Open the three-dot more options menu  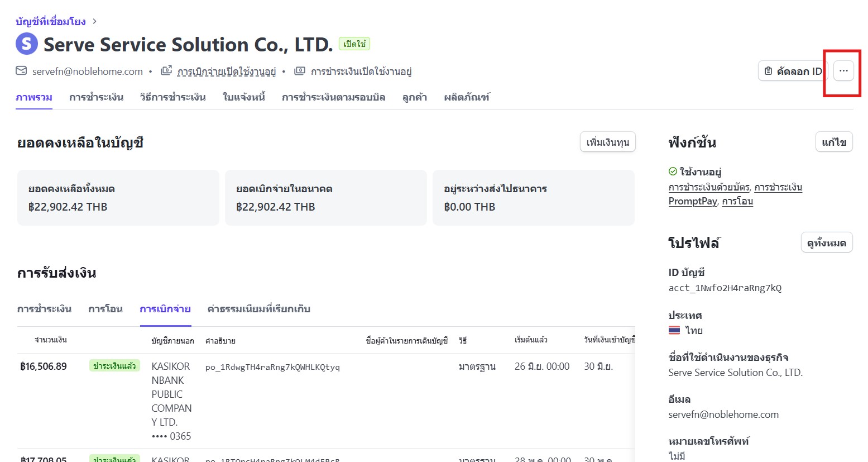[843, 71]
